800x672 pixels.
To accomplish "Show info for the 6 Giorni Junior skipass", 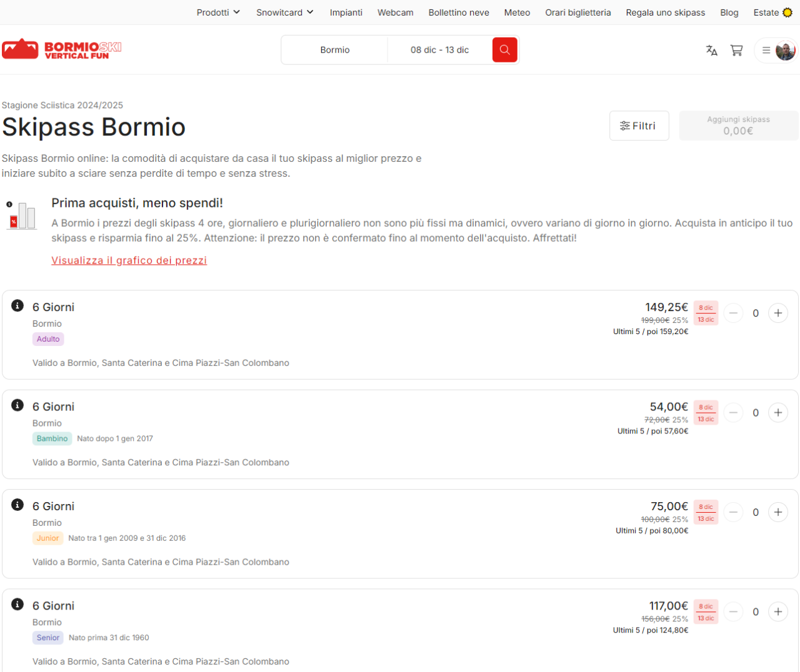I will [x=17, y=505].
